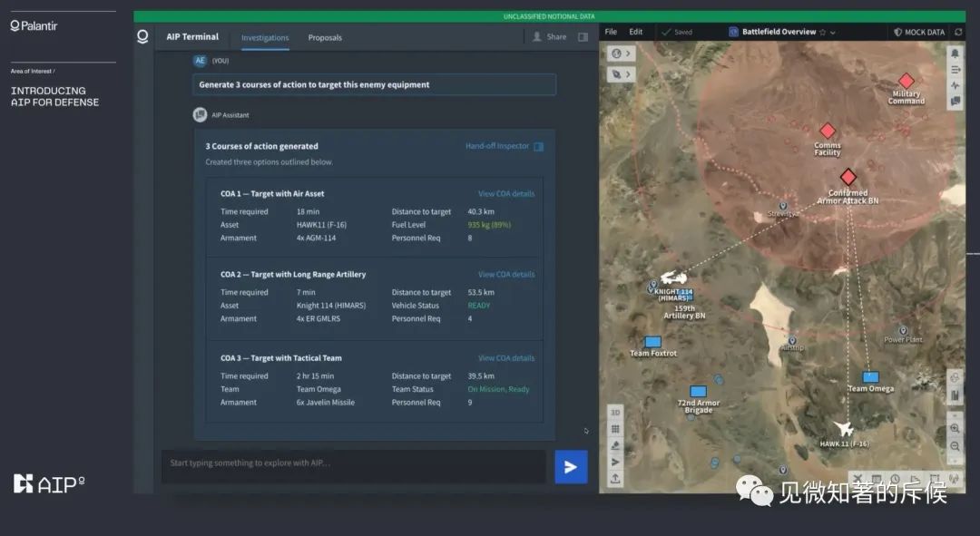This screenshot has width=980, height=536.
Task: Expand the globe layers panel chevron
Action: 628,54
